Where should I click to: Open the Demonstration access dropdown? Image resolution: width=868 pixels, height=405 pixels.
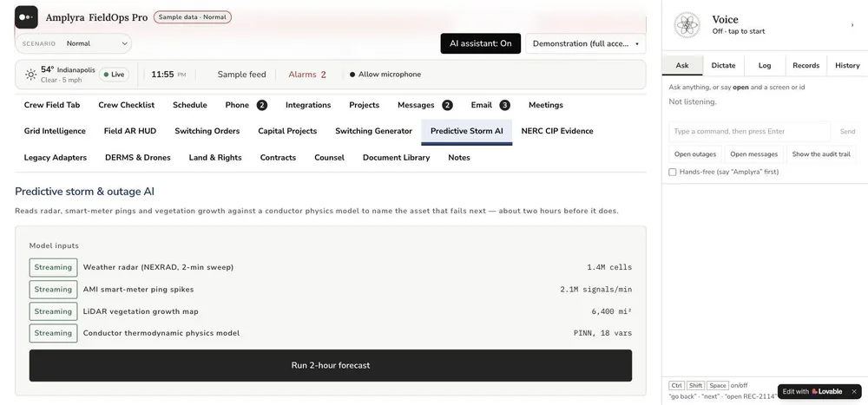point(586,43)
